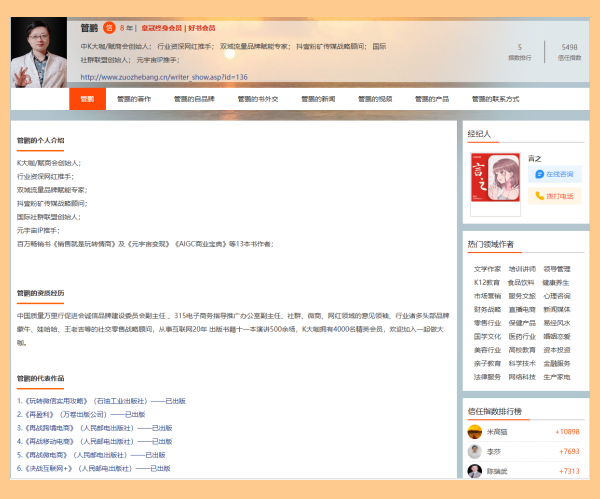The image size is (600, 499).
Task: Open the 管鹏的自品牌 tab
Action: click(194, 99)
